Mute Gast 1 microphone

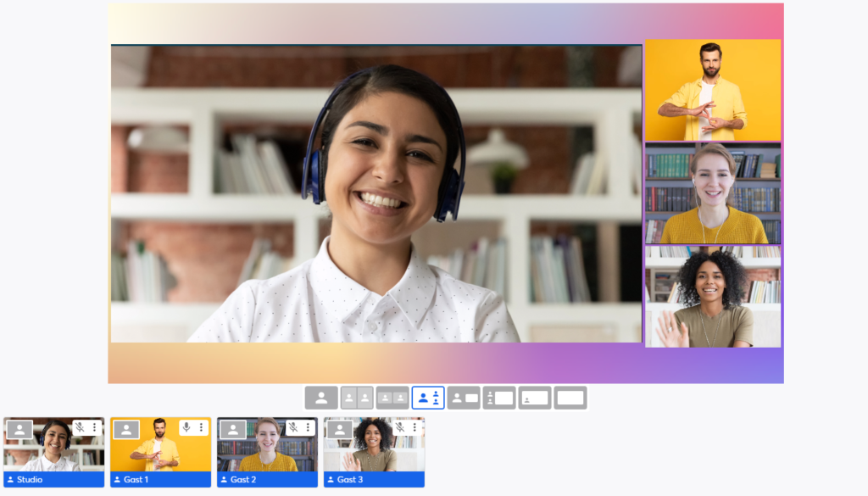click(x=186, y=428)
